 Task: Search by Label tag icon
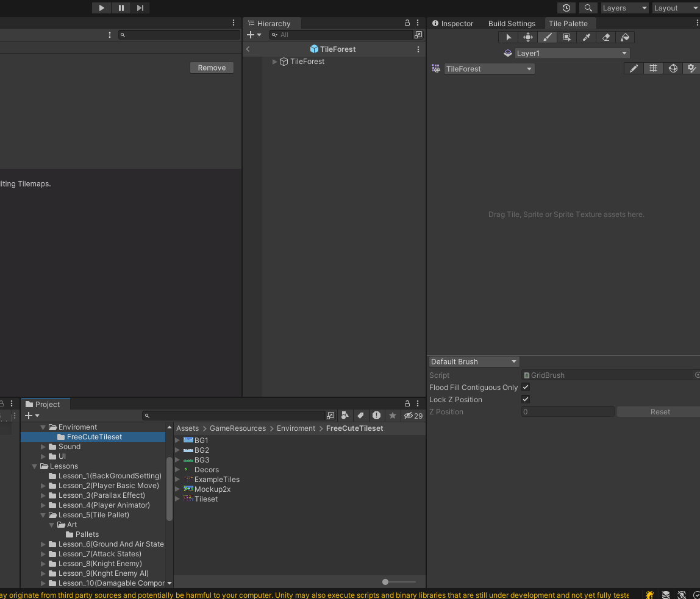click(361, 416)
